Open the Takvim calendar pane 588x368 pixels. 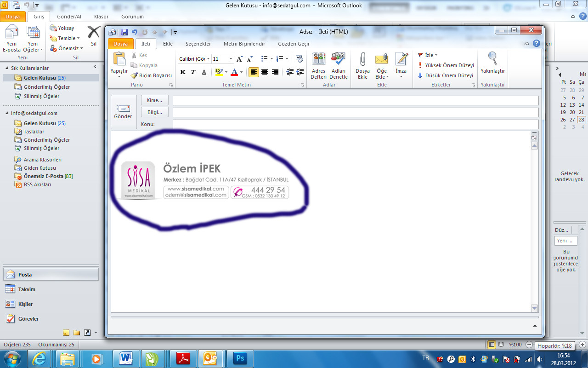[51, 289]
